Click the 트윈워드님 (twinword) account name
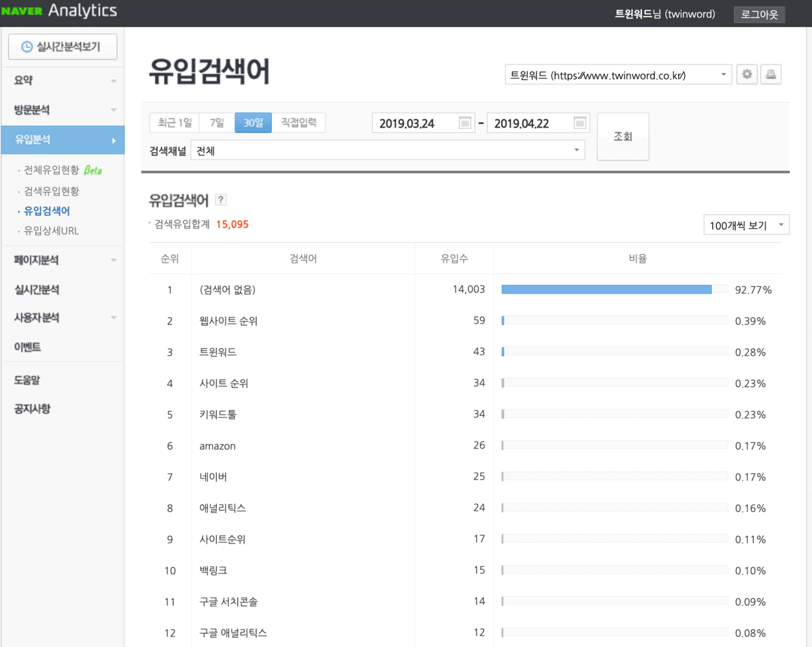This screenshot has height=647, width=812. 665,14
